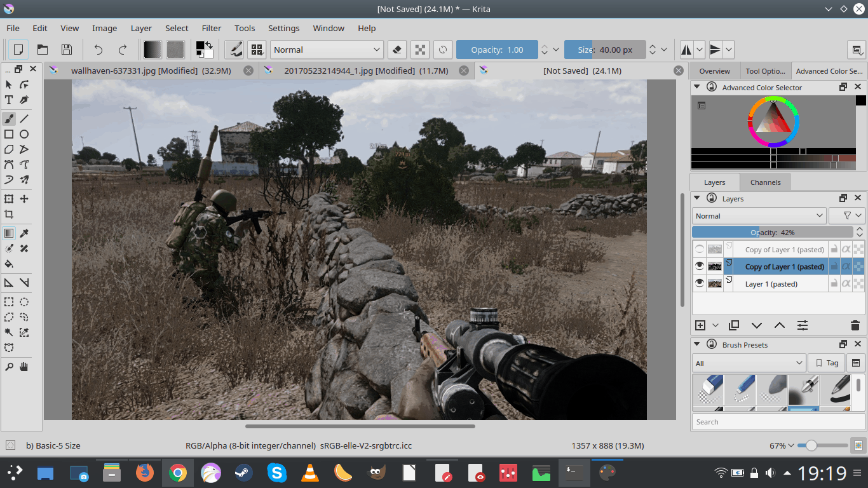Move layer up with the up arrow
Viewport: 868px width, 488px height.
780,325
